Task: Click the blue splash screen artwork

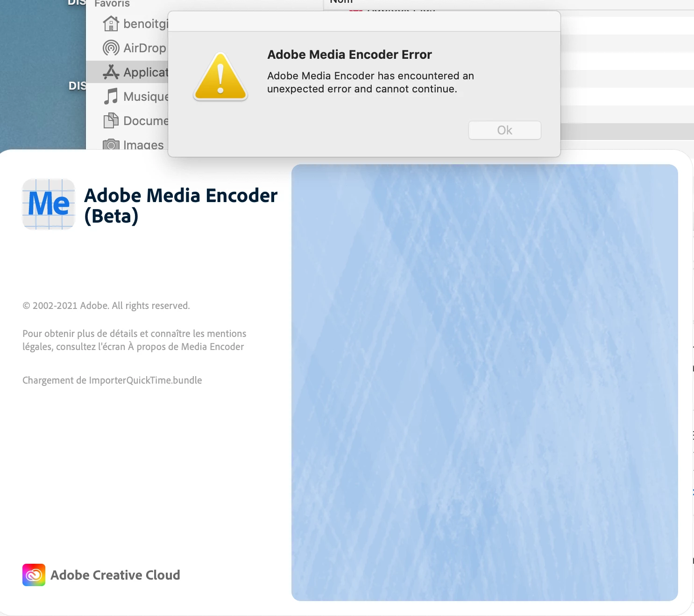Action: tap(485, 383)
